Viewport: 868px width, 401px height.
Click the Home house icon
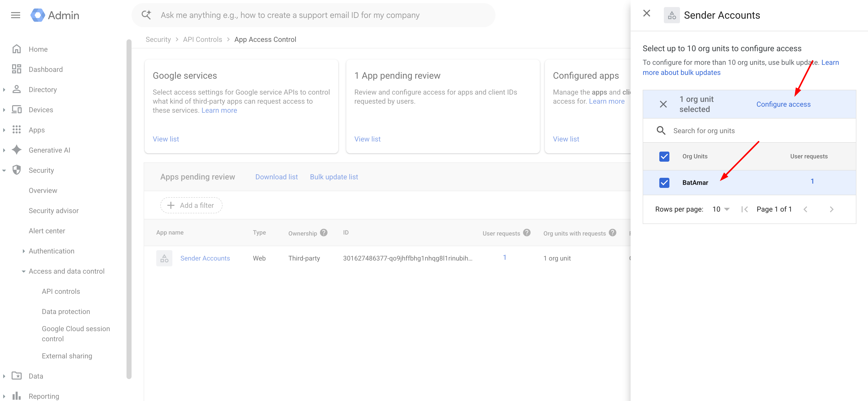coord(17,49)
